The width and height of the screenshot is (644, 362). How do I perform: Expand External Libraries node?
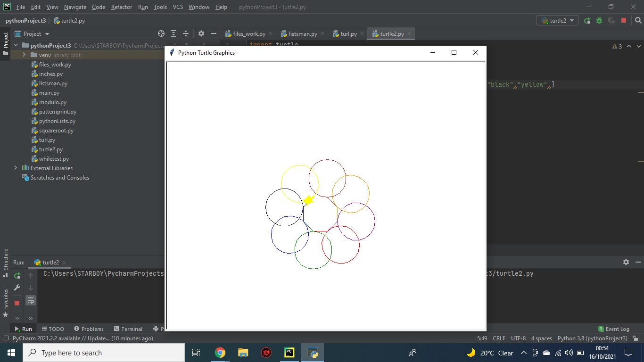point(16,168)
